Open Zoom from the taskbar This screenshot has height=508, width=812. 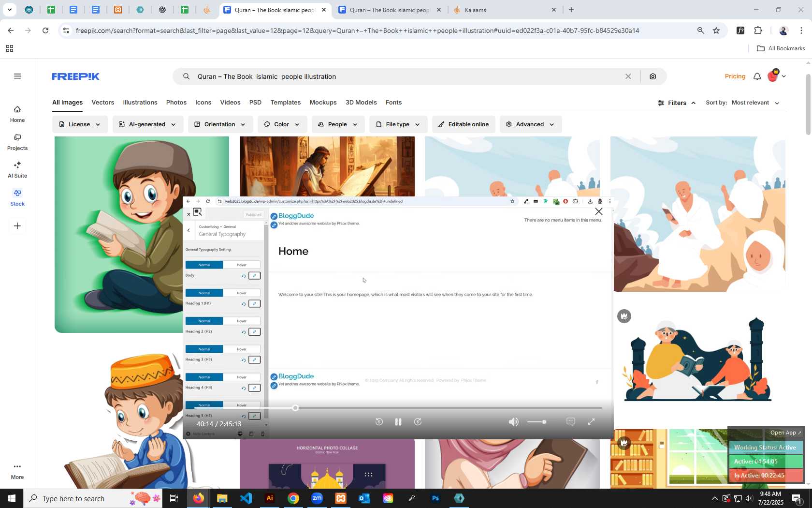(317, 498)
